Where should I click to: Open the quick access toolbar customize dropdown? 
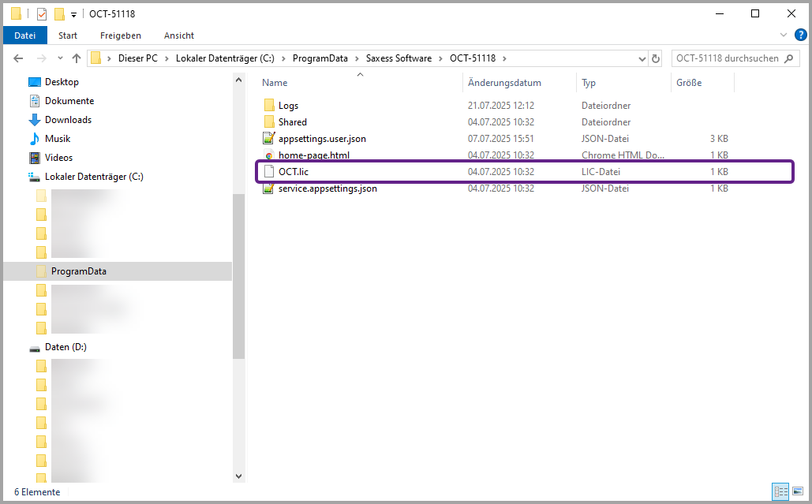pos(73,14)
